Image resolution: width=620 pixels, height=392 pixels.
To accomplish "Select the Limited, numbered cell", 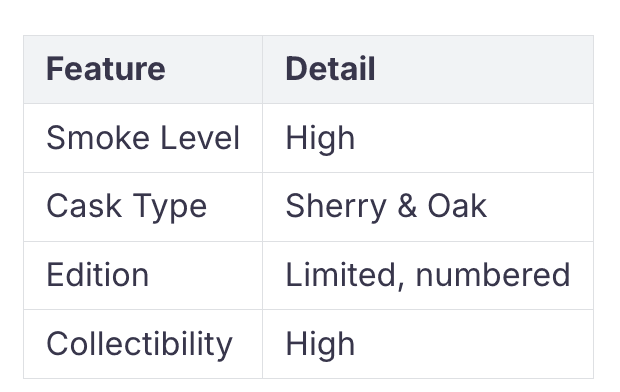I will tap(428, 275).
